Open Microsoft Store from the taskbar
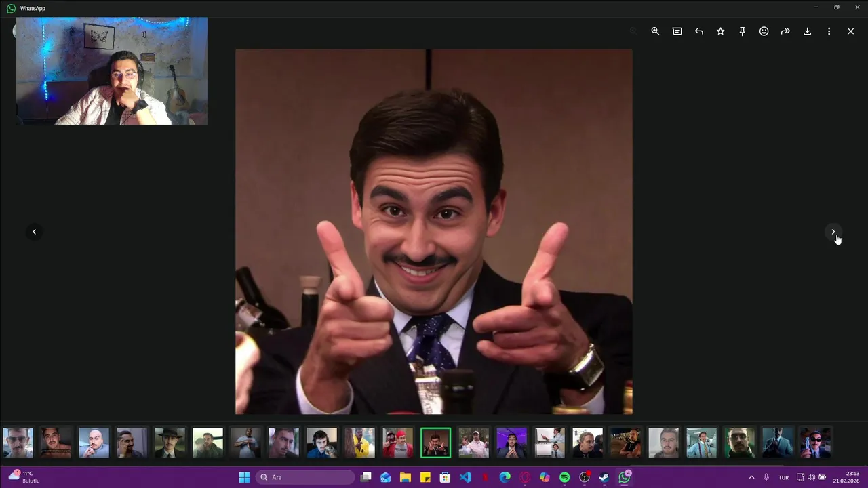868x488 pixels. [445, 477]
